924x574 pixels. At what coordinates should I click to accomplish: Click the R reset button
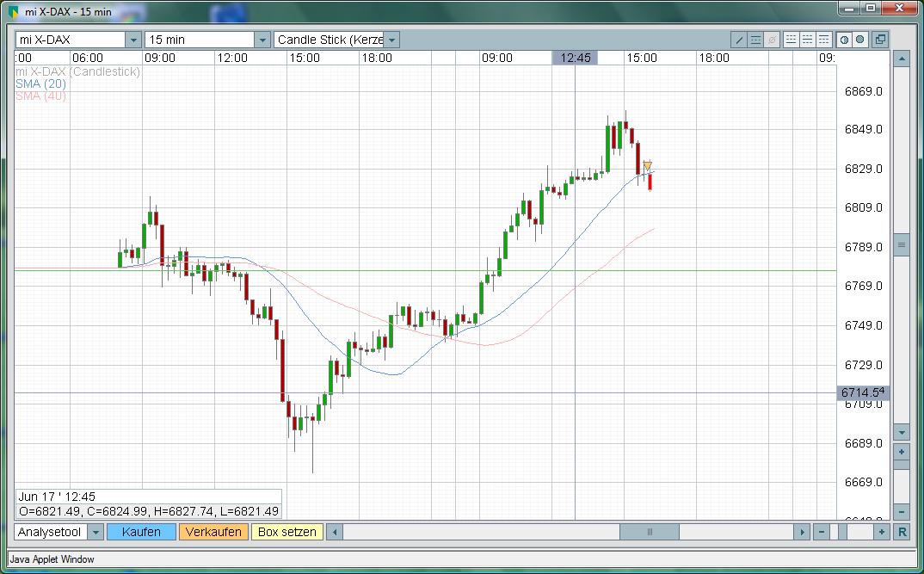pyautogui.click(x=902, y=532)
